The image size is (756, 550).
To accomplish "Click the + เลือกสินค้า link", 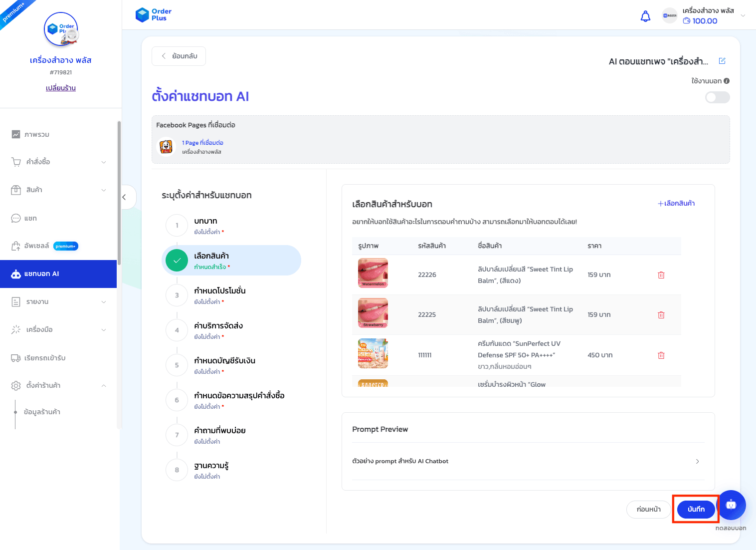I will (676, 203).
